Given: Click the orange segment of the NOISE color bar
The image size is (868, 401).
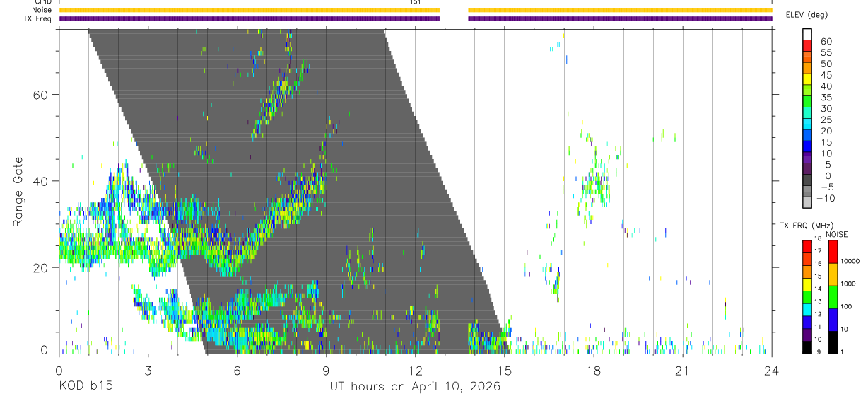Looking at the screenshot, I should tap(833, 274).
